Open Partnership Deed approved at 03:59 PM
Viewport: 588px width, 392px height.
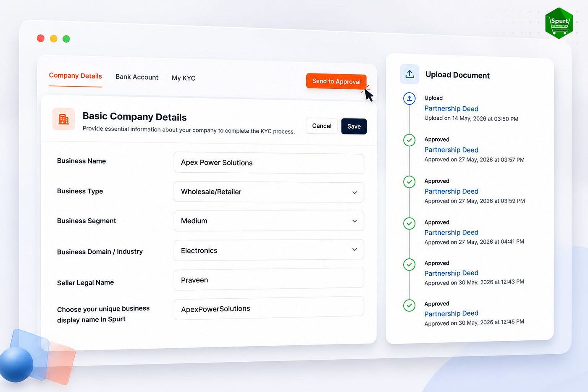click(x=451, y=191)
